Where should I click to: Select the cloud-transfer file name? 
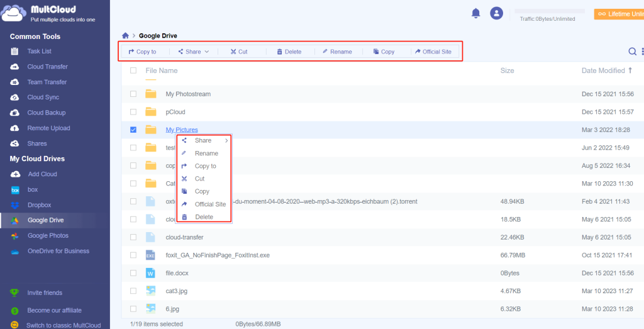click(184, 237)
